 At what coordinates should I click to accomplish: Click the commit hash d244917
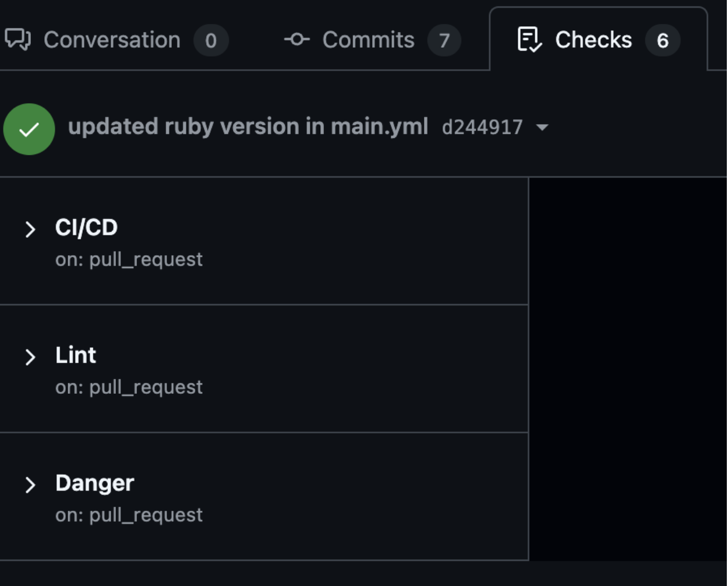[x=482, y=127]
